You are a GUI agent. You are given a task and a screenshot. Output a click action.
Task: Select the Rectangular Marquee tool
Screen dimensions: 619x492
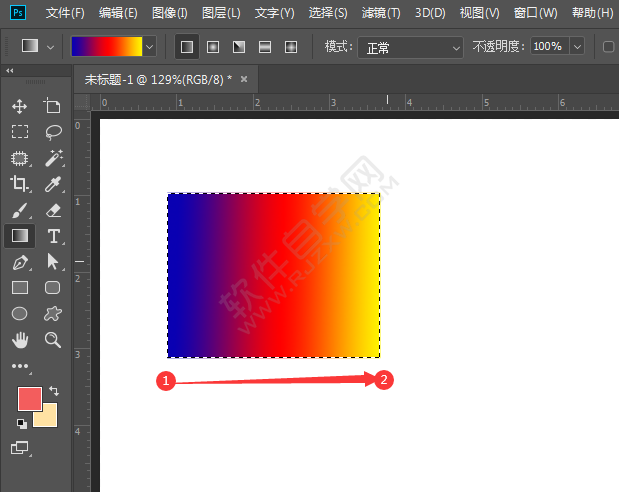(19, 131)
